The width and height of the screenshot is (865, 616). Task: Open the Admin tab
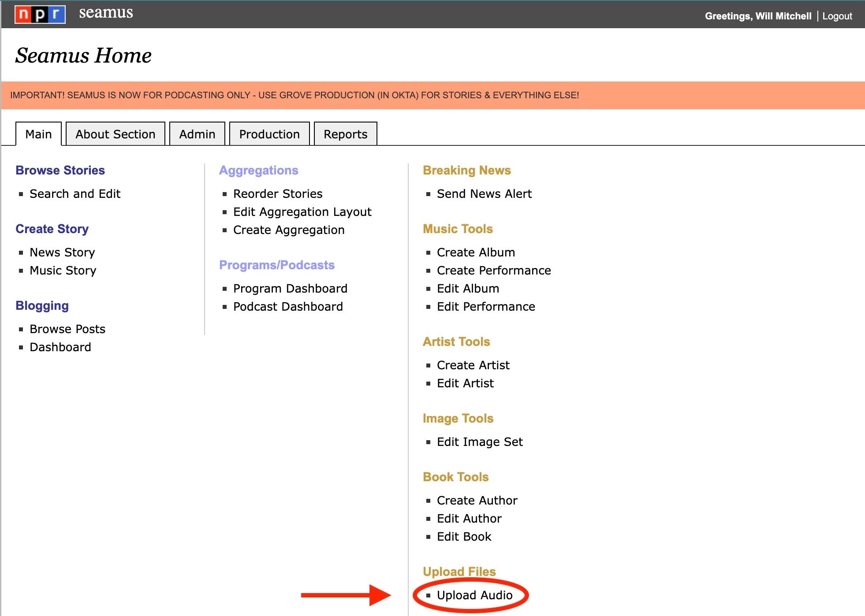[x=197, y=134]
